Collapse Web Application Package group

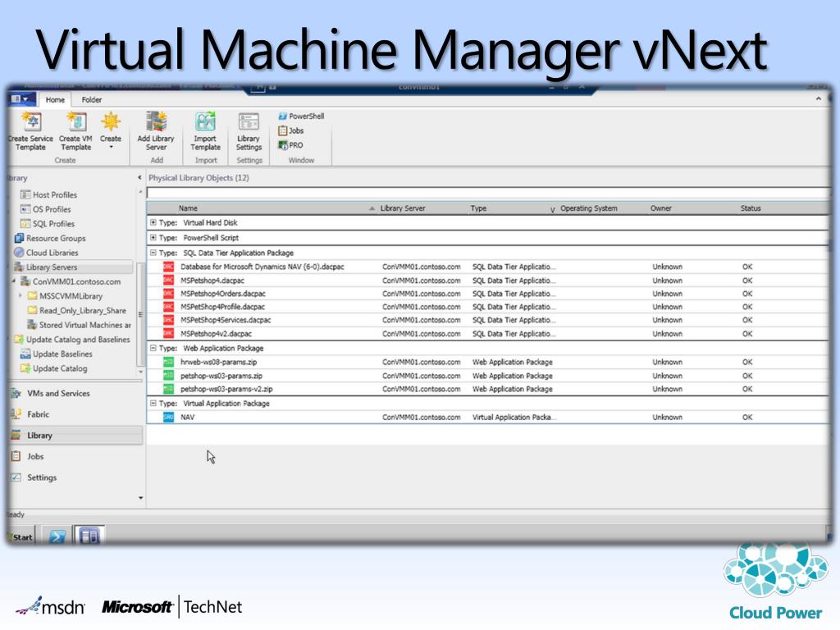153,348
